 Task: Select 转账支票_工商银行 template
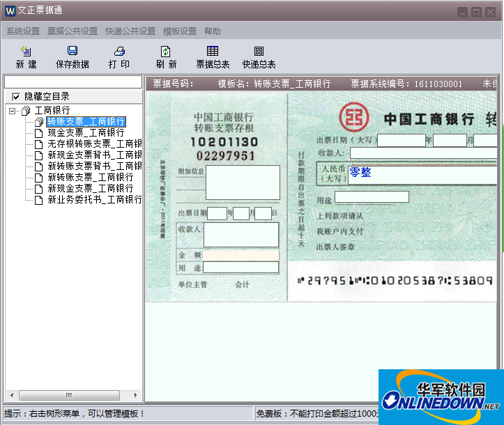pyautogui.click(x=86, y=122)
